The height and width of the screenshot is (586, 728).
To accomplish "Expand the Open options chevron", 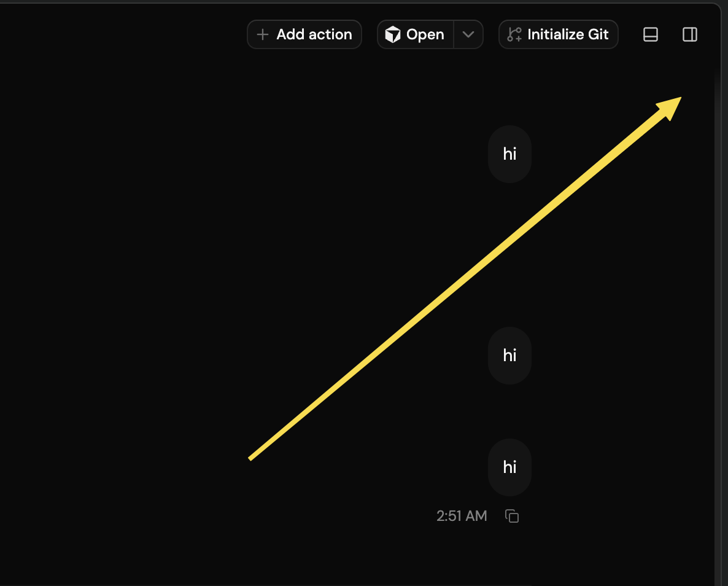I will [x=468, y=34].
